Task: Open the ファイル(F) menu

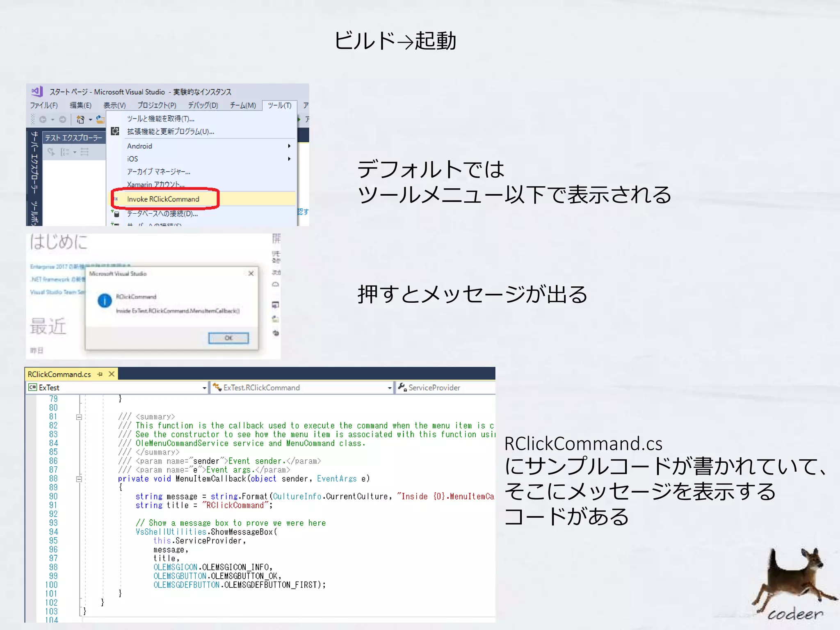Action: click(44, 105)
